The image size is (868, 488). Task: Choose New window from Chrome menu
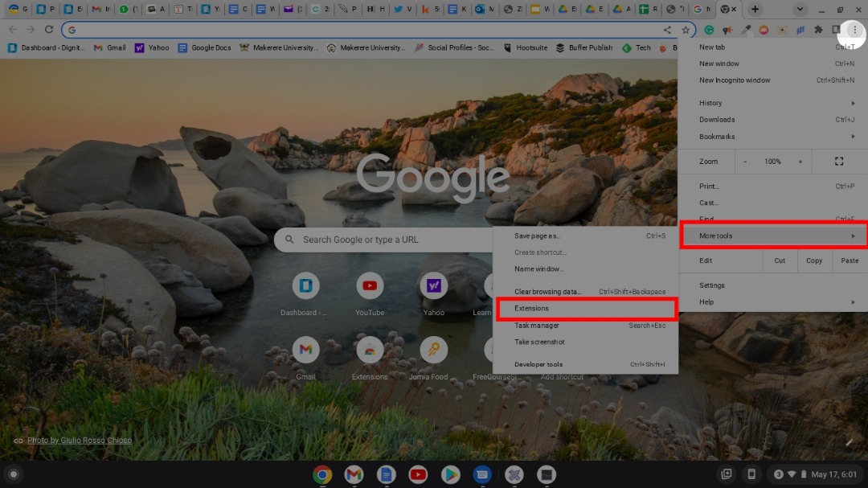click(773, 64)
